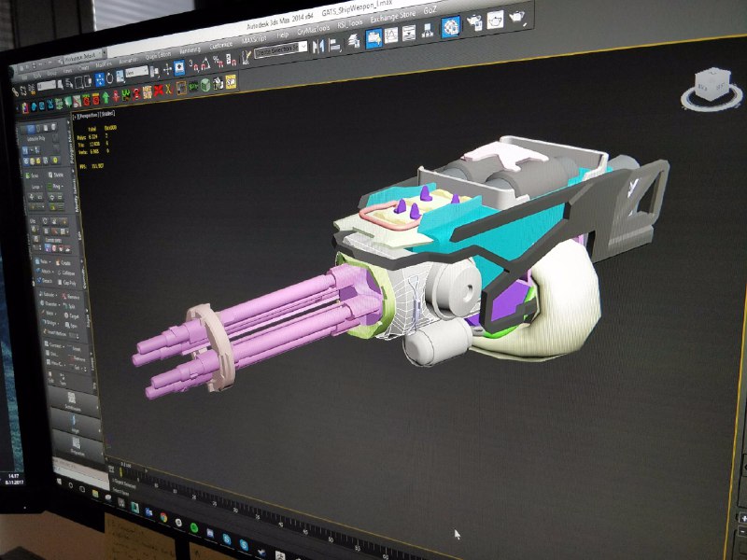Viewport: 747px width, 560px height.
Task: Open the Help menu
Action: point(283,35)
